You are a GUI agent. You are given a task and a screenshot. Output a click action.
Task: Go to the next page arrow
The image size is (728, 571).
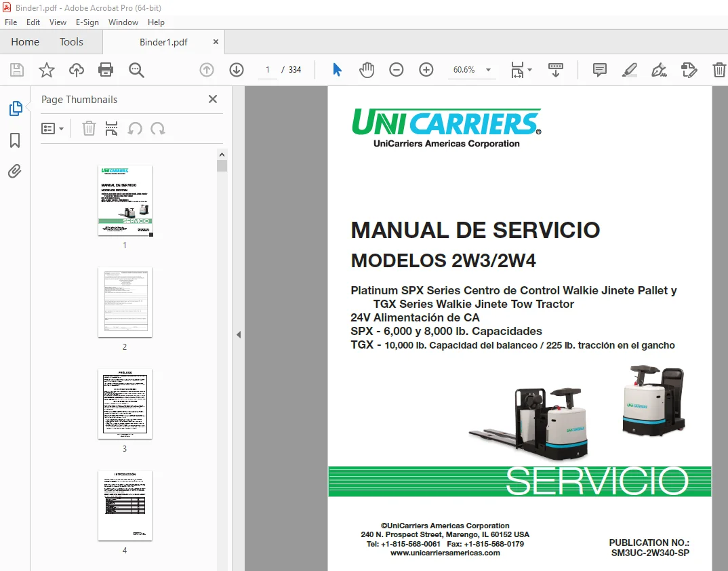click(237, 70)
